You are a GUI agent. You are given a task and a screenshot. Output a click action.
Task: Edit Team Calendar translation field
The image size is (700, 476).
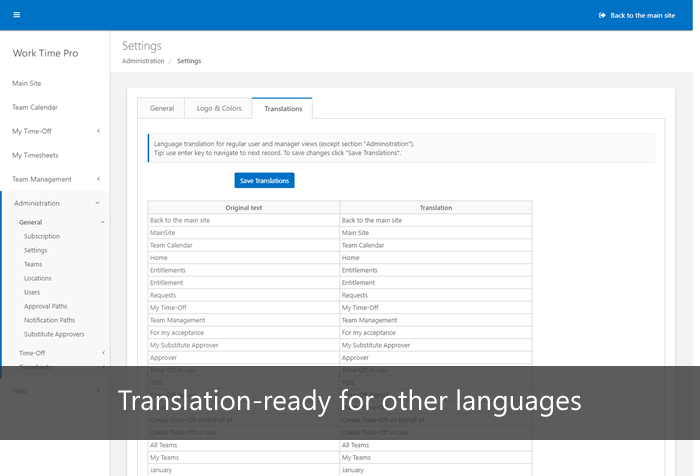click(436, 245)
